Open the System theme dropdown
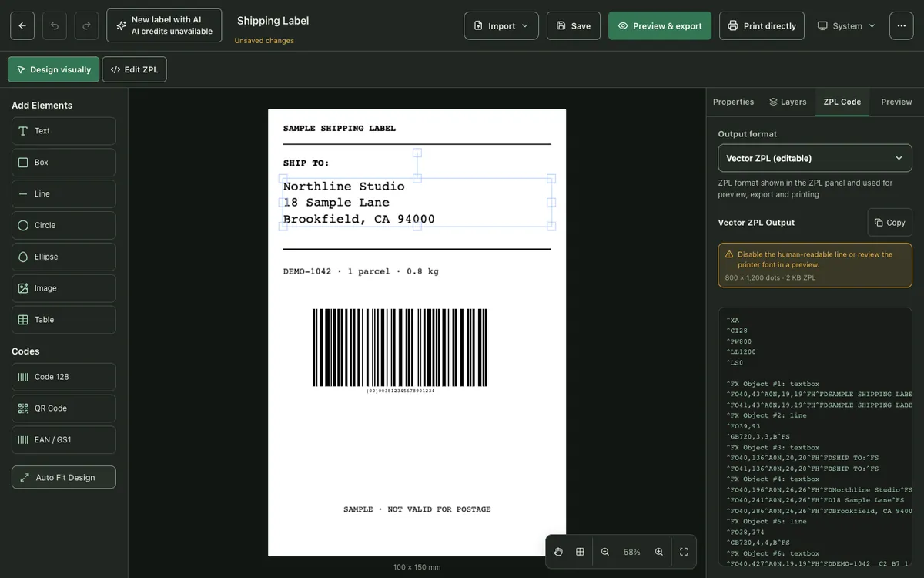Image resolution: width=924 pixels, height=578 pixels. pos(846,25)
